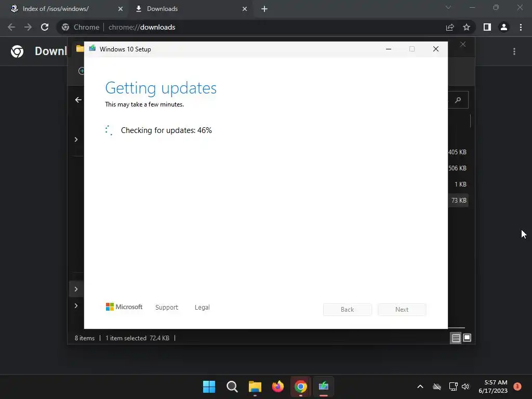The width and height of the screenshot is (532, 399).
Task: Share this page from the address bar
Action: pos(450,27)
